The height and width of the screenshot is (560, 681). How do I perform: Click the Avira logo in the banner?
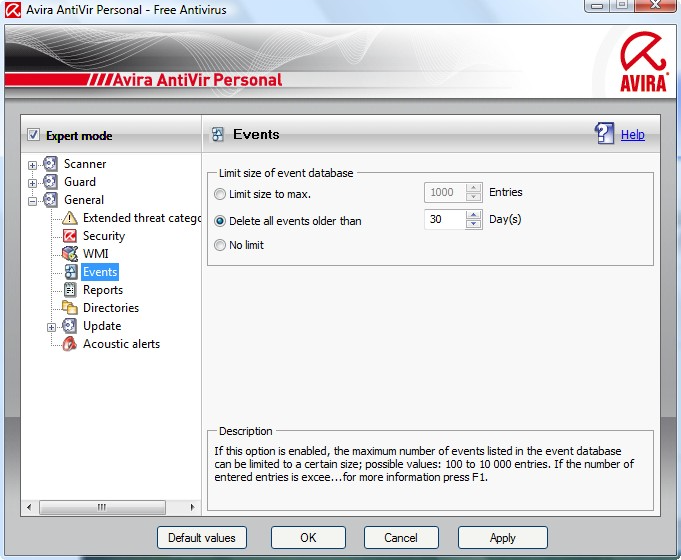pyautogui.click(x=643, y=62)
